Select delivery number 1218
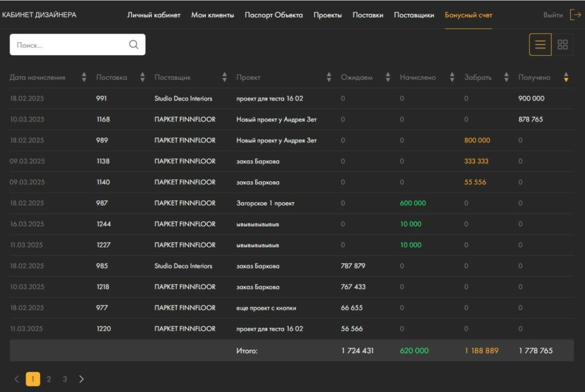Screen dimensions: 585x392 (x=103, y=287)
